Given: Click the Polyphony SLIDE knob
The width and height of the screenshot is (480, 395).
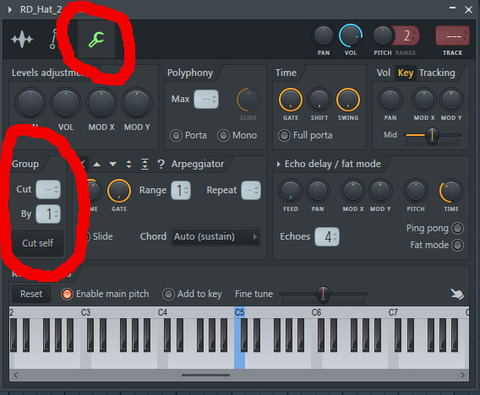Looking at the screenshot, I should tap(248, 100).
